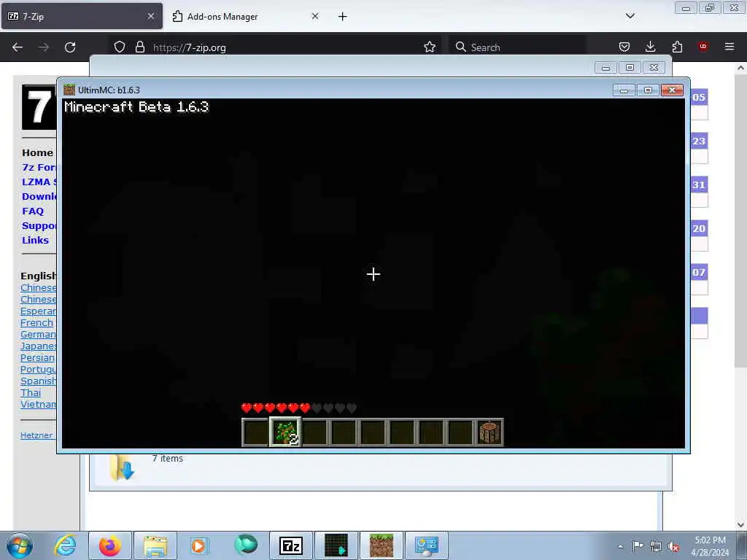Switch to the Add-ons Manager tab
Screen dimensions: 747x560
[245, 16]
